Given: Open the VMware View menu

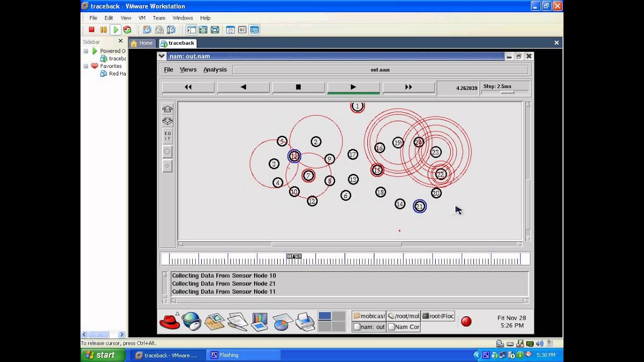Looking at the screenshot, I should pyautogui.click(x=126, y=18).
